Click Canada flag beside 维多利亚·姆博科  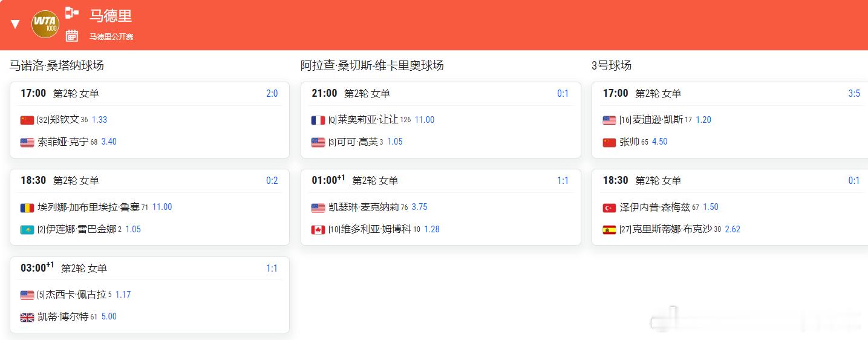(x=318, y=229)
